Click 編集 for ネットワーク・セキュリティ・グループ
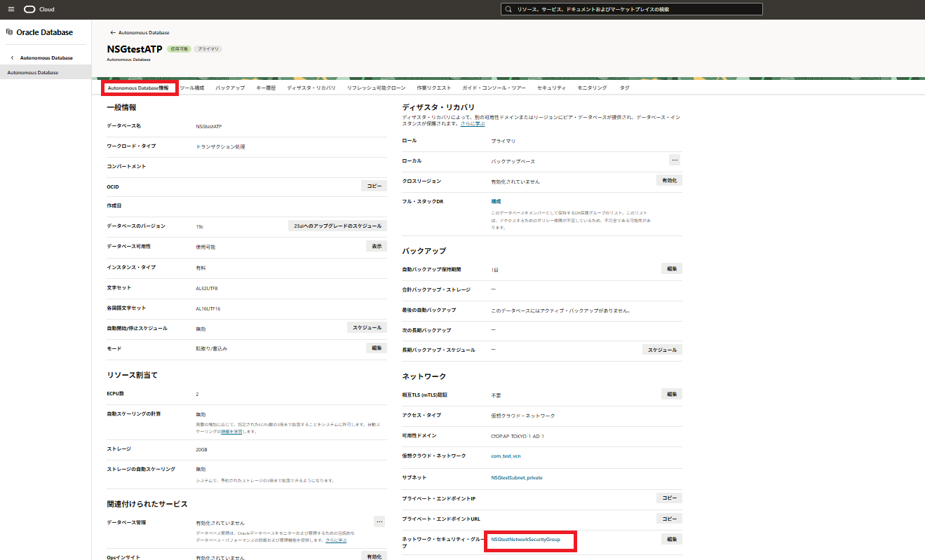This screenshot has height=560, width=925. click(672, 539)
